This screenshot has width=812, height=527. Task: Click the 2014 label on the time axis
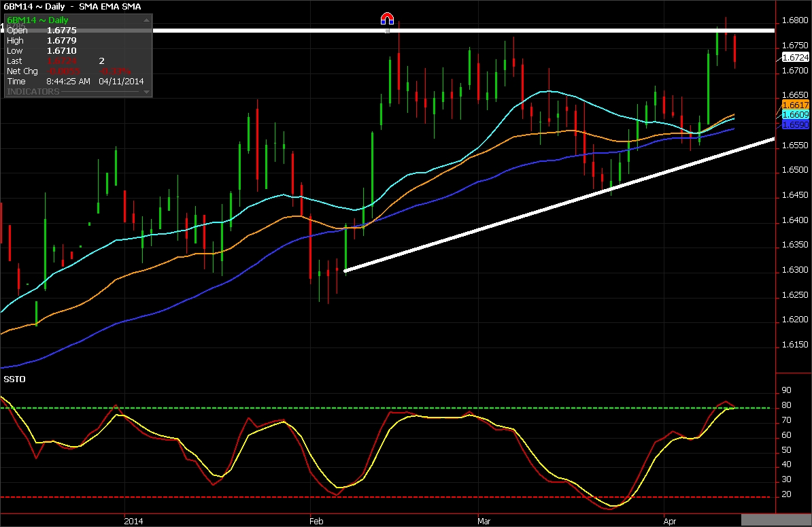coord(133,521)
